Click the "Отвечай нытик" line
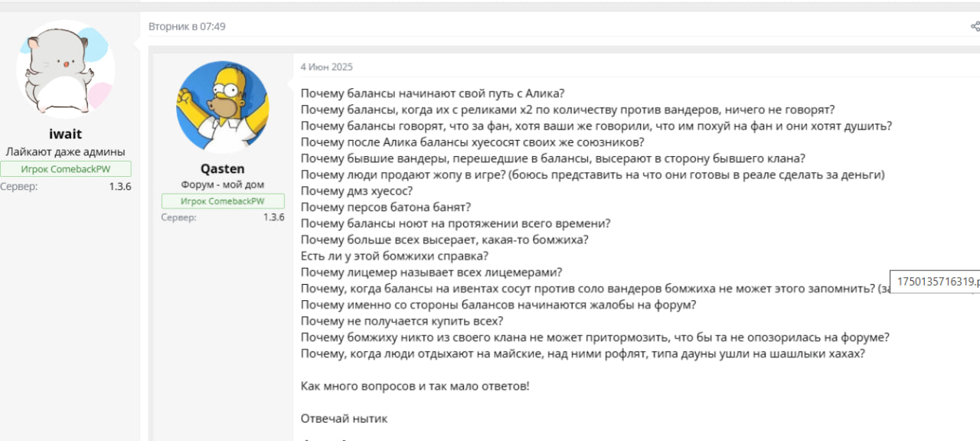 (344, 419)
